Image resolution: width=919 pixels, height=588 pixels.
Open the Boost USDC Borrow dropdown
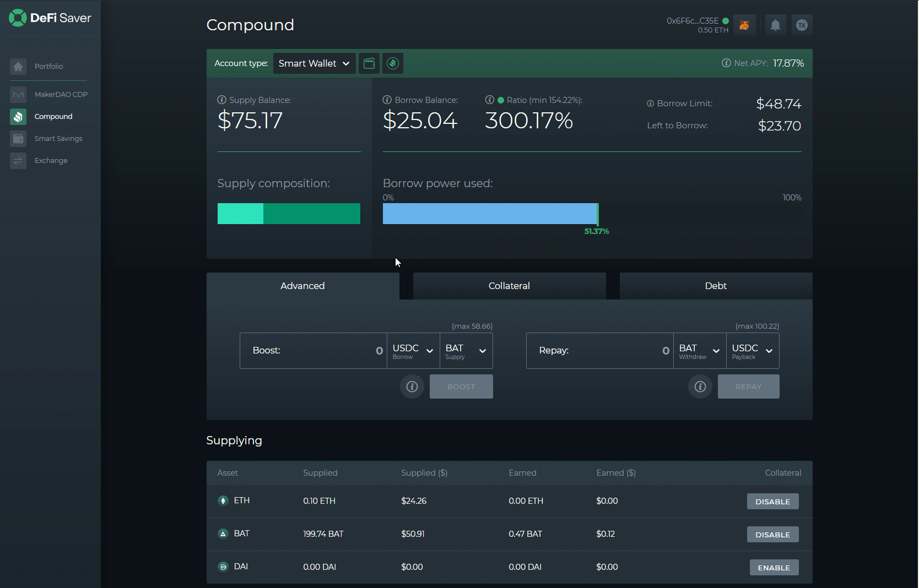point(413,351)
